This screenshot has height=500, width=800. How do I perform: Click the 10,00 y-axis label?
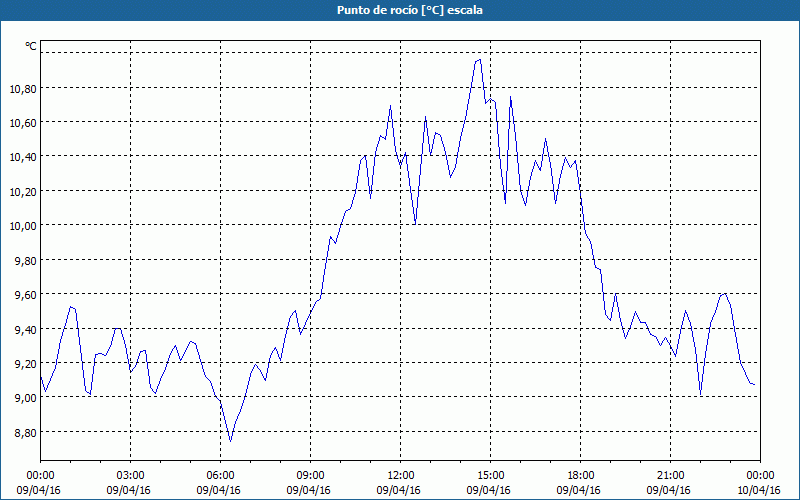(x=23, y=226)
